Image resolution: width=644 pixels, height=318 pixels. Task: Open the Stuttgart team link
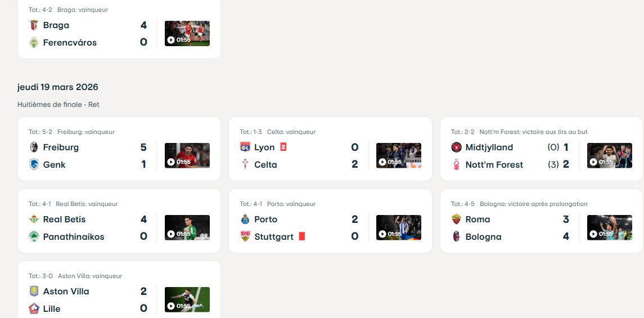[x=274, y=237]
